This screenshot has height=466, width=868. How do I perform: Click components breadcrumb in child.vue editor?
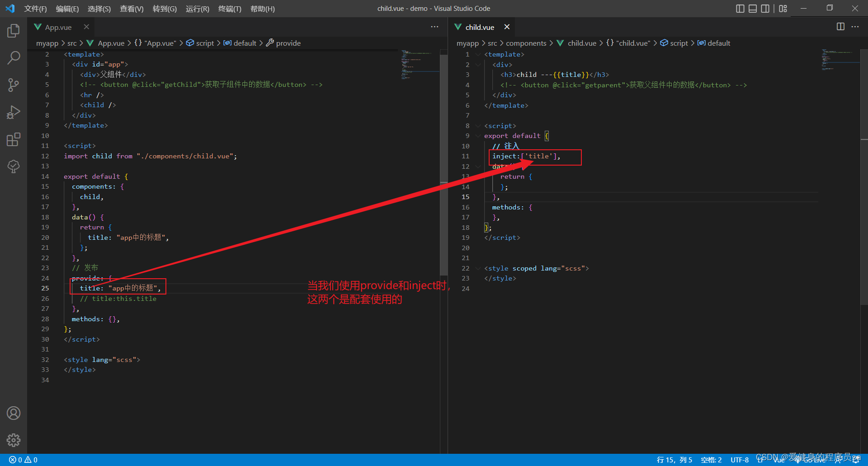pos(526,43)
